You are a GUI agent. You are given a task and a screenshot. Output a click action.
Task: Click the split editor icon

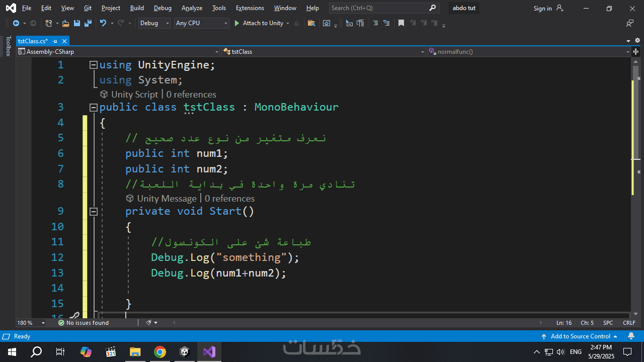tap(636, 51)
